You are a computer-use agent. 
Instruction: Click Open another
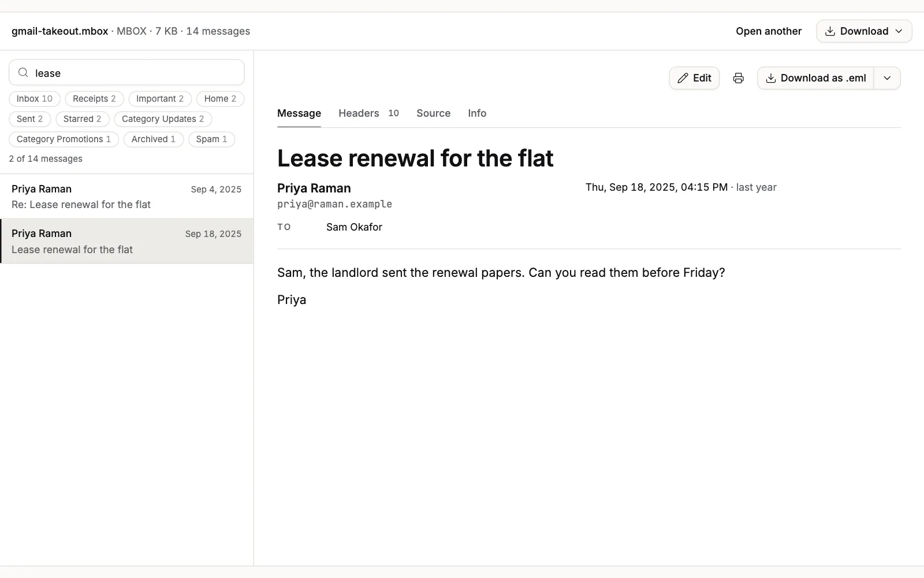(x=768, y=31)
